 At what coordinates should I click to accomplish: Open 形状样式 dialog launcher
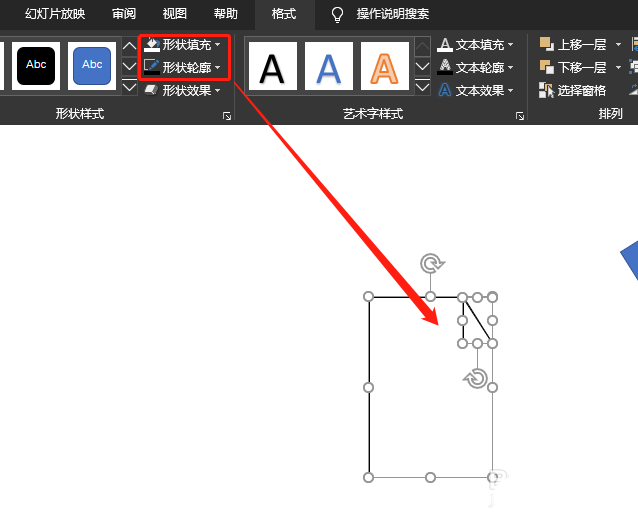[227, 116]
